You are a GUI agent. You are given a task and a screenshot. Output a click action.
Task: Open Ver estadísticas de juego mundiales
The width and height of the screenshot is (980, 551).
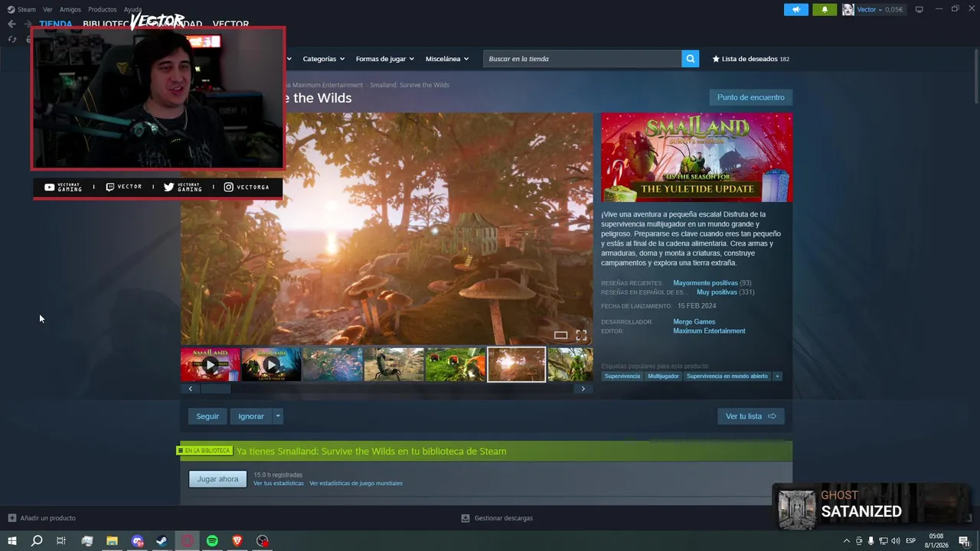click(x=356, y=483)
